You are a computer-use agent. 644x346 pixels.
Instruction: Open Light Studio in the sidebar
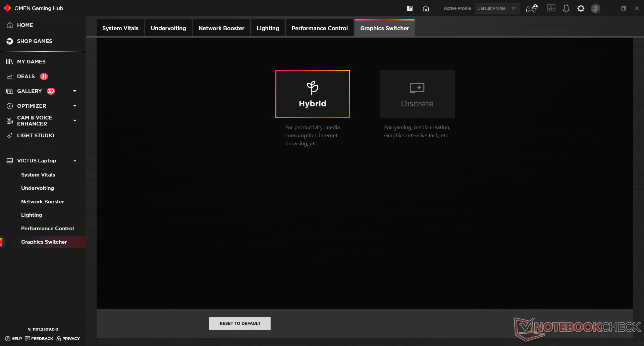[x=36, y=135]
